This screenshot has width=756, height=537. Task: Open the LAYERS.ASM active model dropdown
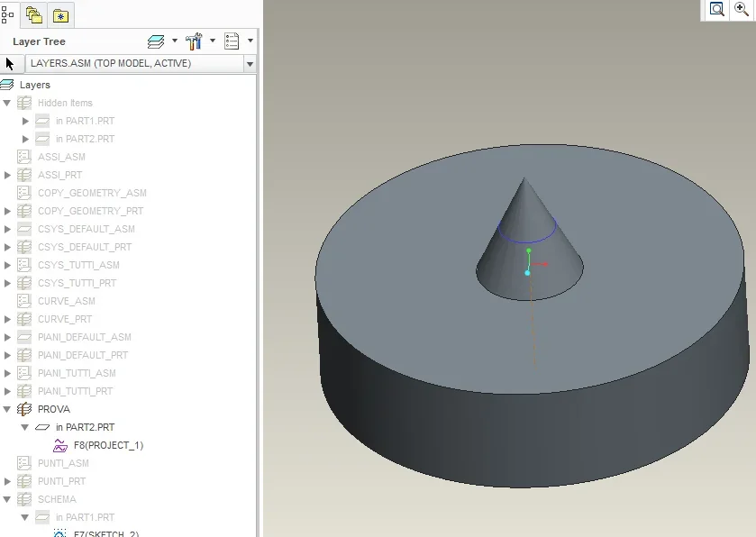[x=141, y=64]
